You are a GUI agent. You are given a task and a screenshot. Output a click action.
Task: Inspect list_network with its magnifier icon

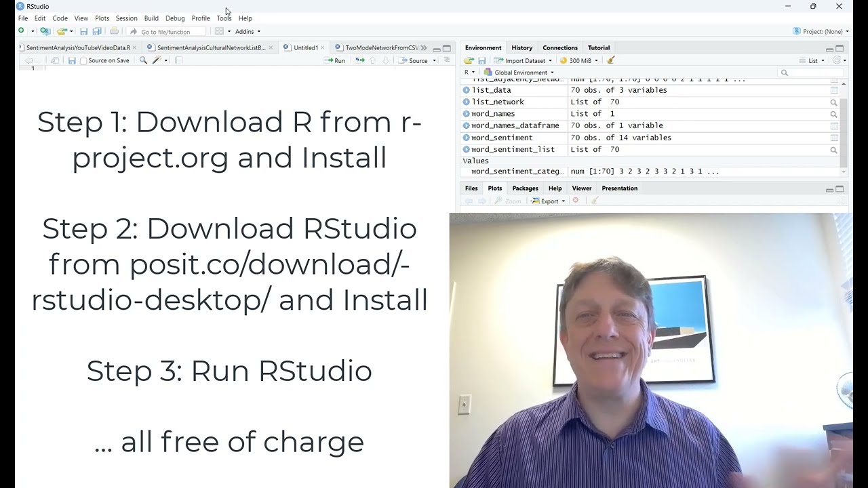pyautogui.click(x=834, y=102)
